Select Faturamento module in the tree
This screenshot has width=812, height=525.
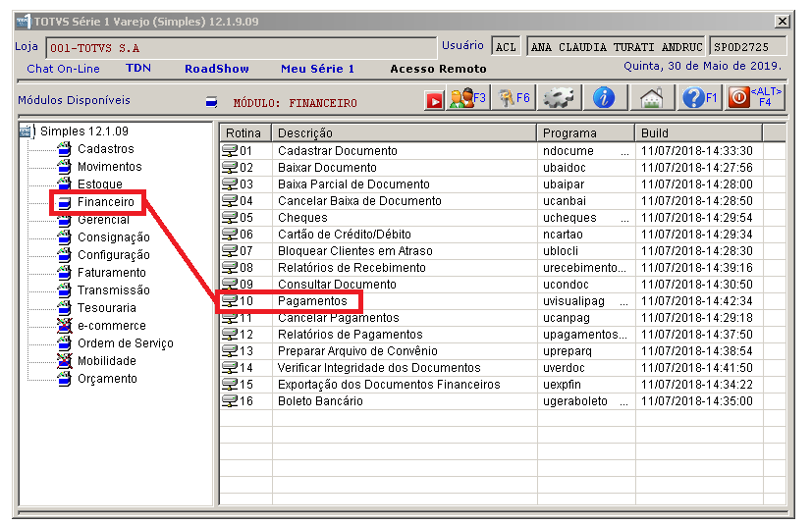click(111, 273)
